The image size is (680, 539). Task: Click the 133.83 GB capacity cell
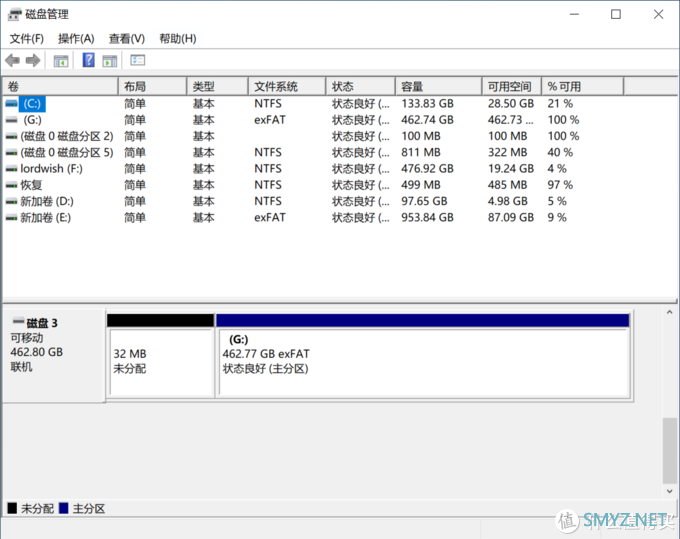click(427, 104)
